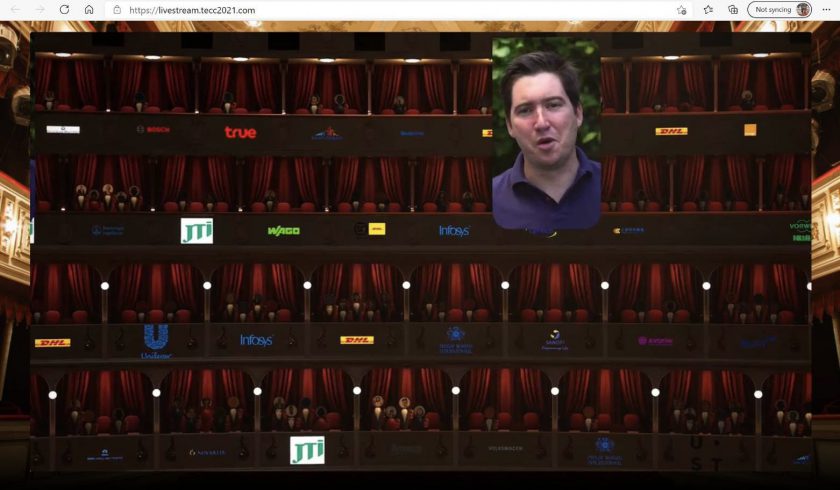Click the JTI logo on the bottom tier
The width and height of the screenshot is (840, 490).
[307, 450]
